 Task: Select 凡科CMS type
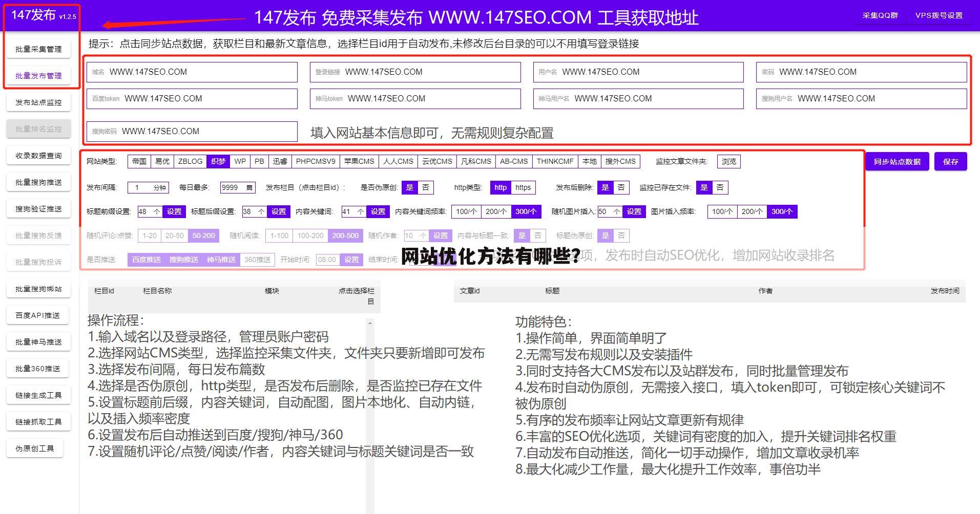pyautogui.click(x=476, y=161)
